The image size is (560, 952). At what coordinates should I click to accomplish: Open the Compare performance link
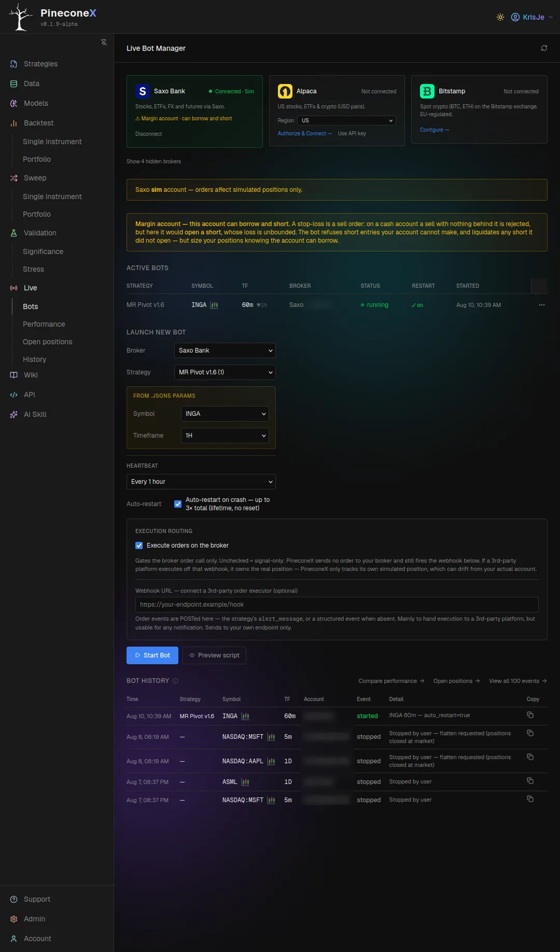391,681
